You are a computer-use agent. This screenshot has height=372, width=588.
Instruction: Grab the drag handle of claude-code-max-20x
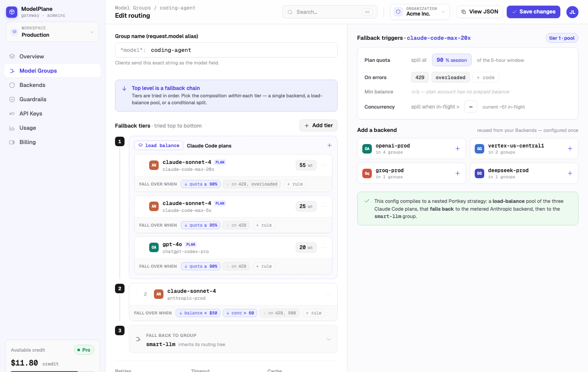142,165
